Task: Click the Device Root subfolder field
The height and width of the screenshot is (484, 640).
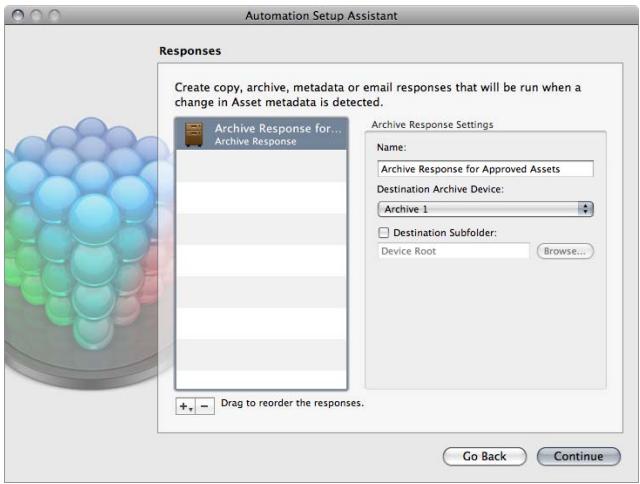Action: coord(453,251)
